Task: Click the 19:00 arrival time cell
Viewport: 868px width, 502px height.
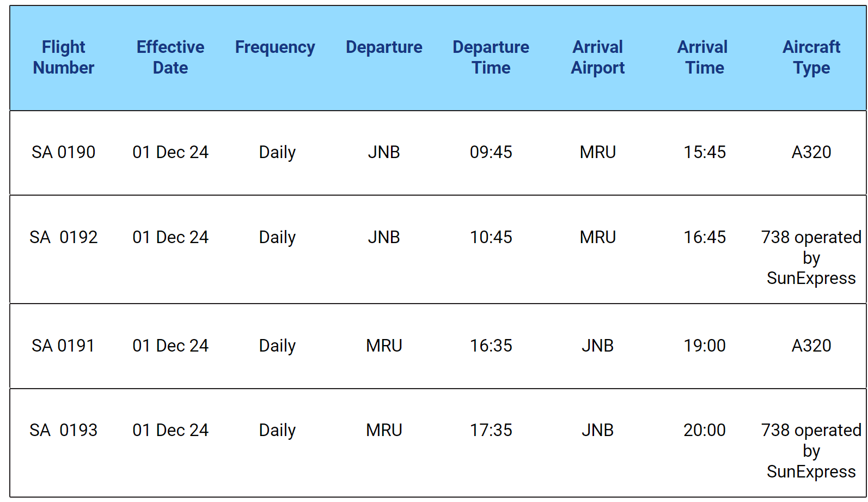Action: tap(705, 346)
